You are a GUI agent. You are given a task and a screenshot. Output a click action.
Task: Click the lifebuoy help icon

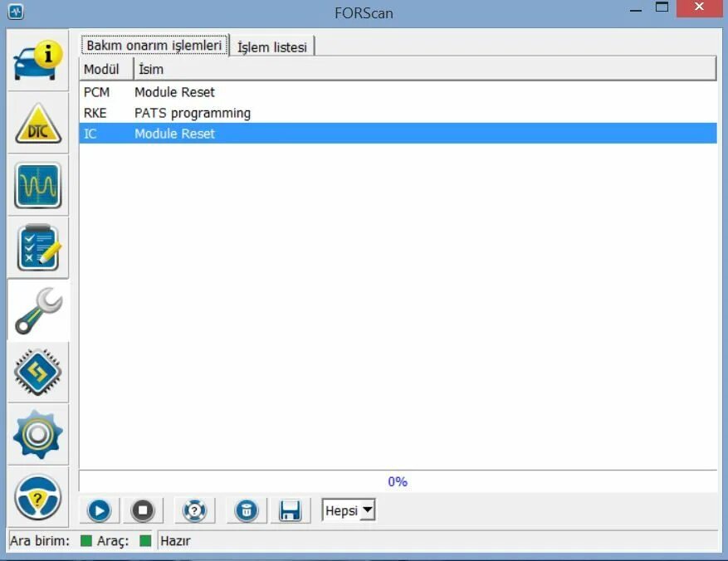194,510
